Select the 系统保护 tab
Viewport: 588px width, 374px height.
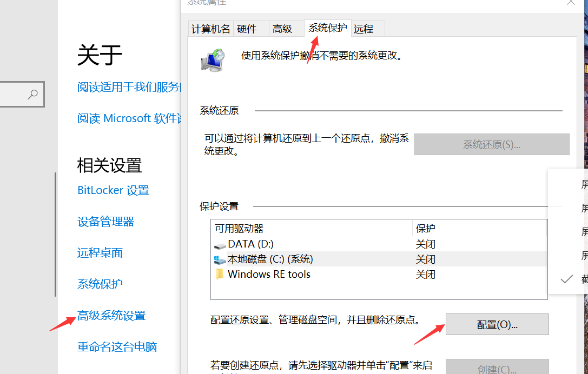pos(327,28)
